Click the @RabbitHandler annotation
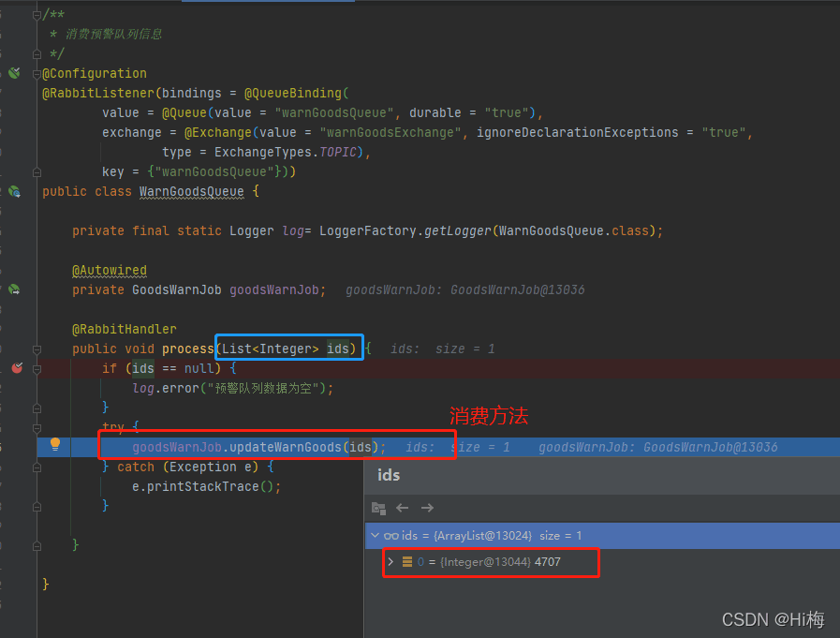This screenshot has width=840, height=638. click(x=125, y=329)
